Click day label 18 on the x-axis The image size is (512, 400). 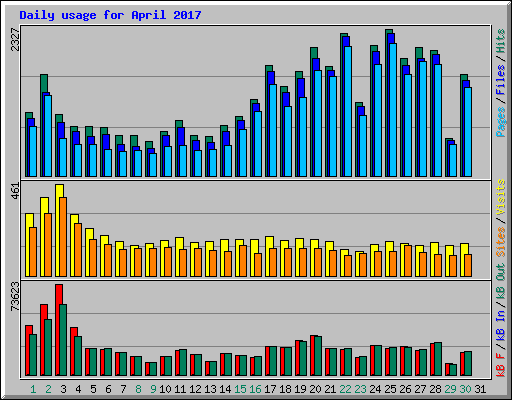[x=285, y=389]
